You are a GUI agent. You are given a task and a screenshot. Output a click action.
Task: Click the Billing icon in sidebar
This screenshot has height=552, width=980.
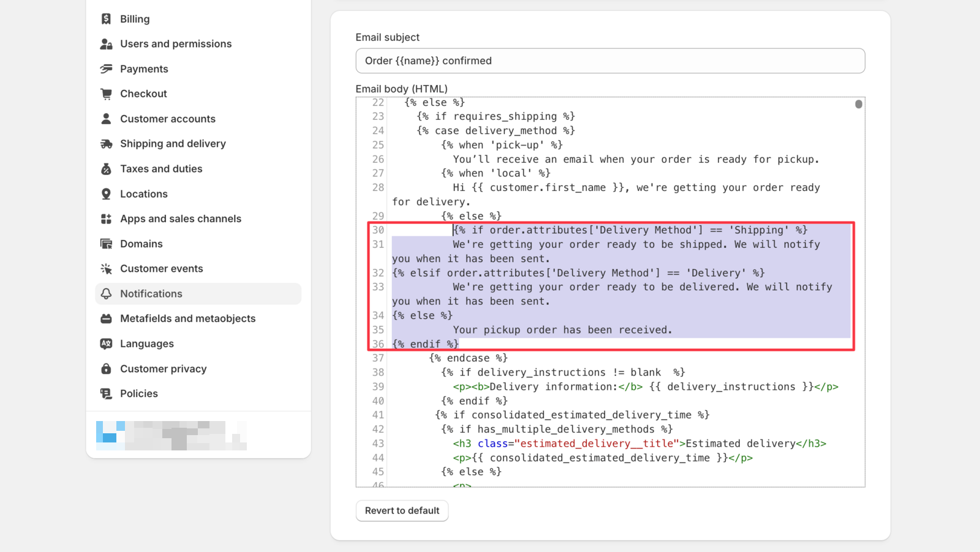coord(106,19)
